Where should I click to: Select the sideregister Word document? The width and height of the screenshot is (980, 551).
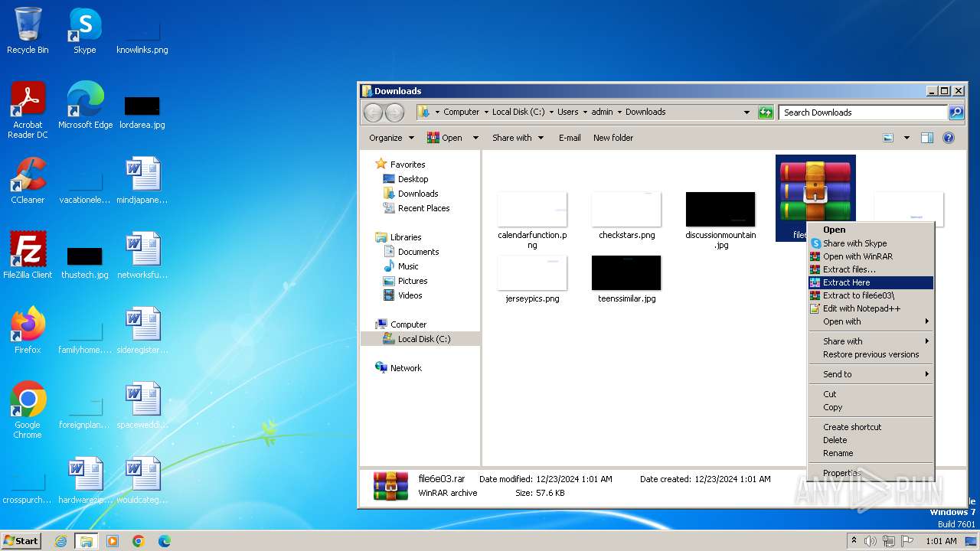pos(142,331)
